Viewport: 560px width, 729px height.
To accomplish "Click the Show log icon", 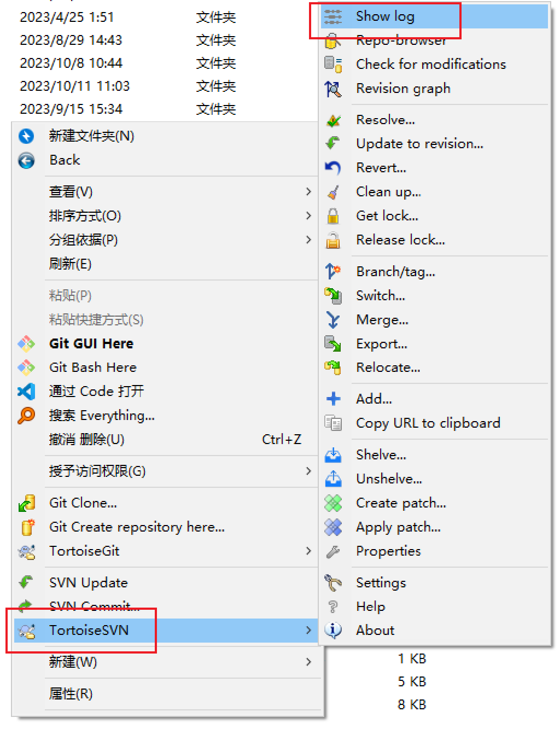I will (x=334, y=16).
